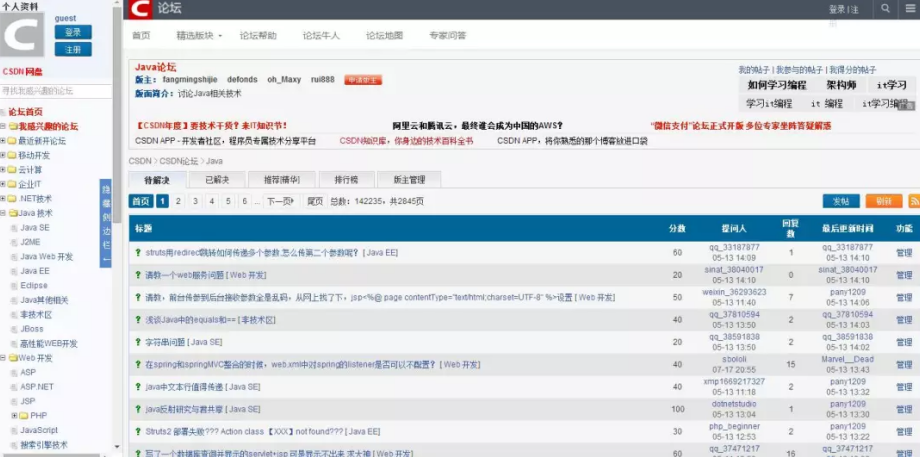Click the blue 登录 button under guest
This screenshot has height=457, width=920.
[73, 32]
